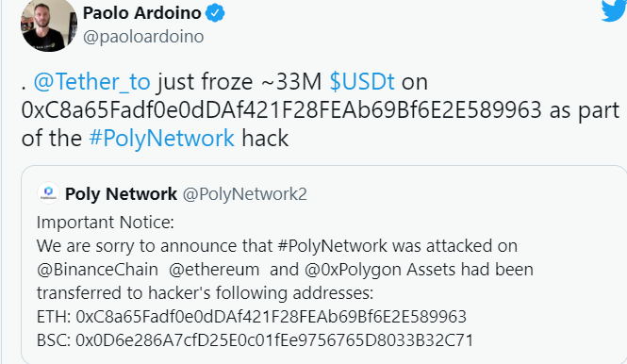This screenshot has height=364, width=627.
Task: Click #PolyNetwork inside the quoted tweet
Action: (x=332, y=246)
